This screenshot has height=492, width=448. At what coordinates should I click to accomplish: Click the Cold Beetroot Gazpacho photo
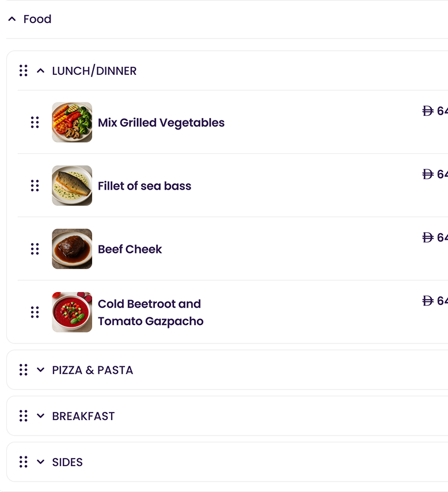71,312
